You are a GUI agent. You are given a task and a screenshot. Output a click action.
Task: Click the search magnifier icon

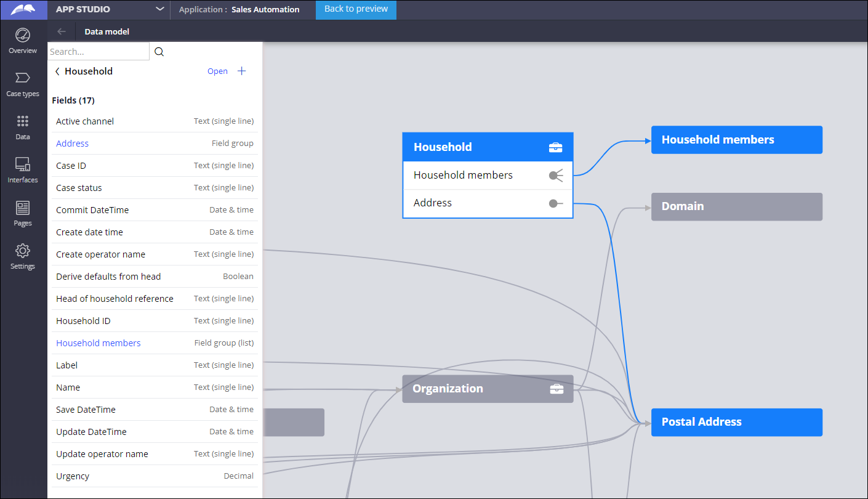(x=159, y=51)
